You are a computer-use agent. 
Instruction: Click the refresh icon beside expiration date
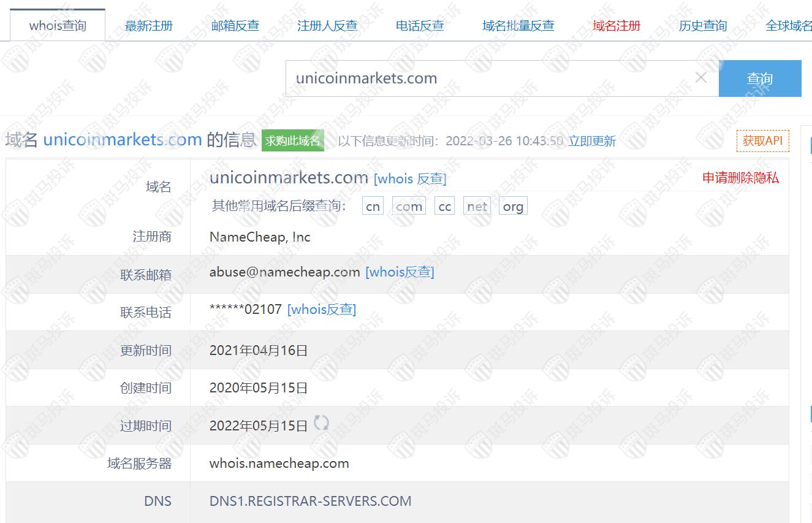321,423
